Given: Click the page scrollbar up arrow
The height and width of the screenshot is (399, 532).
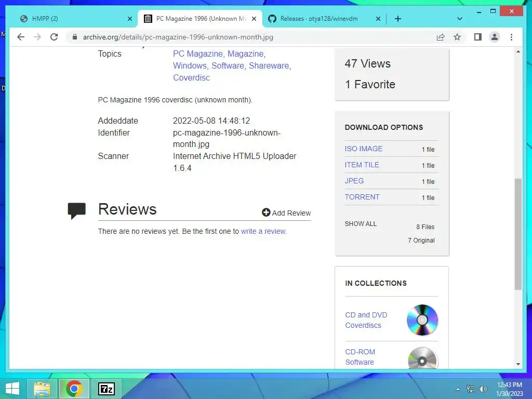Looking at the screenshot, I should point(518,51).
